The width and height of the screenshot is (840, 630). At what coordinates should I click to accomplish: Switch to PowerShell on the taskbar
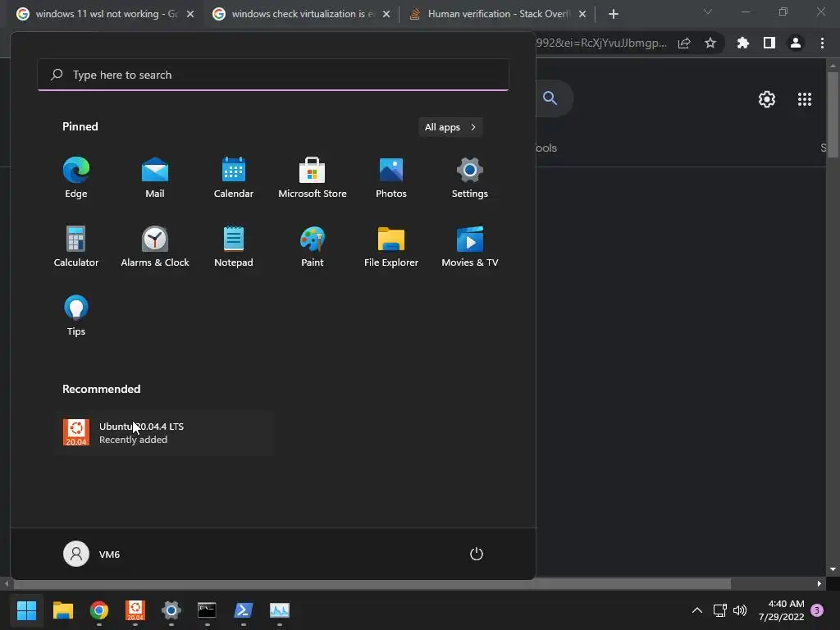[x=243, y=609]
